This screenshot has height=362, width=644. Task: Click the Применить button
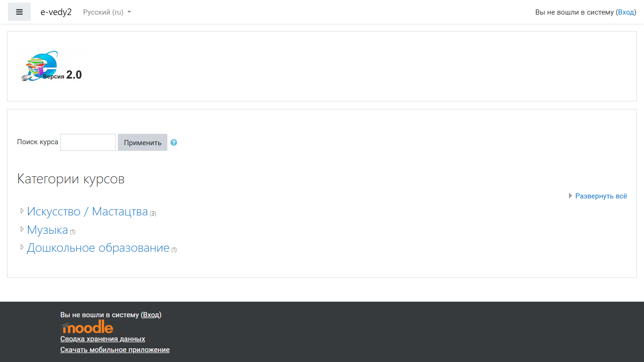(x=142, y=142)
